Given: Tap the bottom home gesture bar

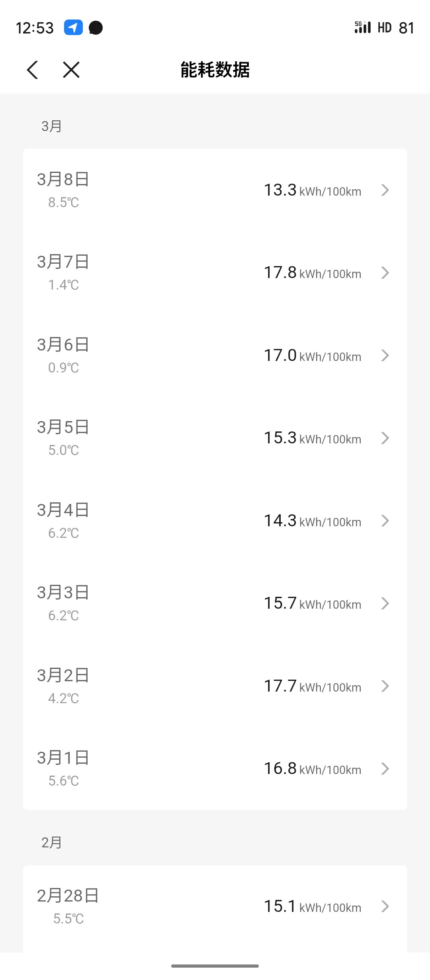Looking at the screenshot, I should pyautogui.click(x=215, y=966).
